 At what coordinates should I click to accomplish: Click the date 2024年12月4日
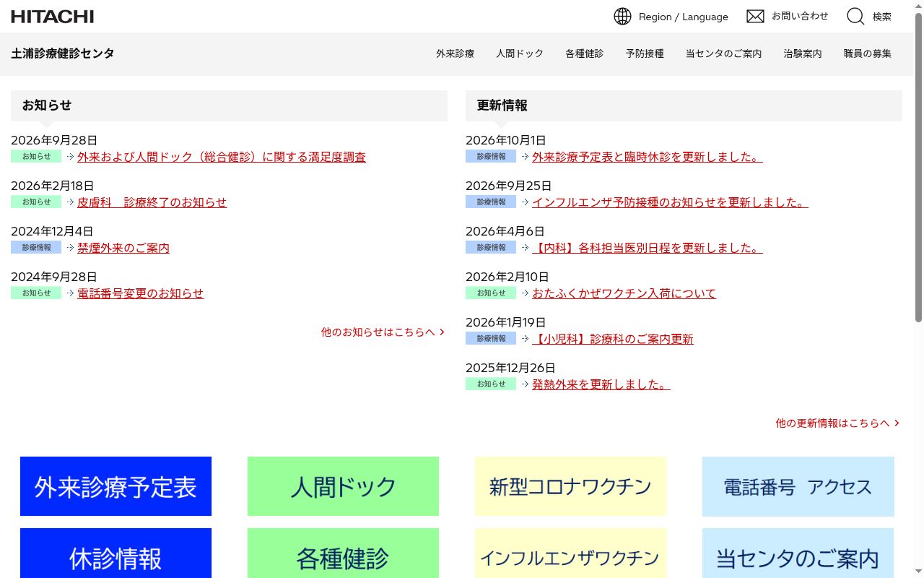(52, 231)
